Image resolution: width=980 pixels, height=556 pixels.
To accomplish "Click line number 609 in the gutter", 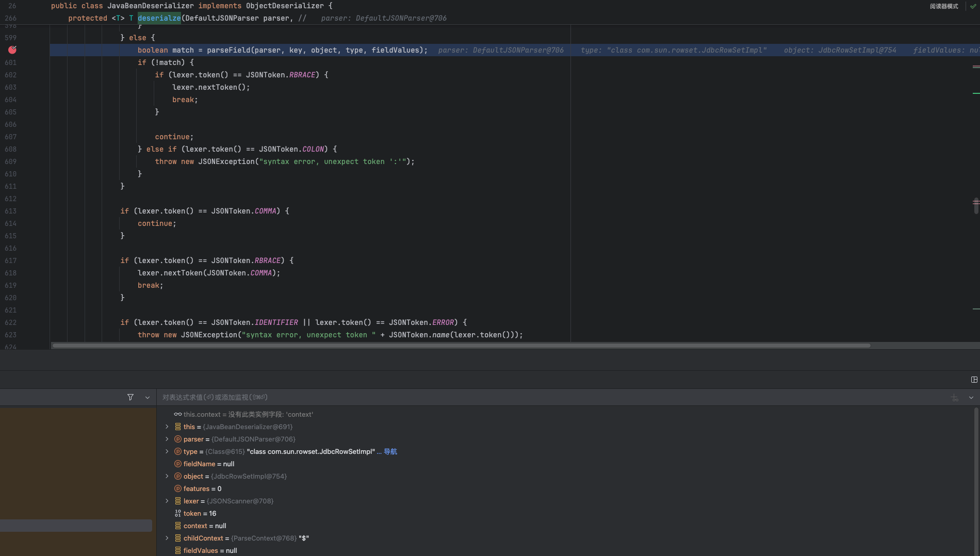I will (x=10, y=161).
